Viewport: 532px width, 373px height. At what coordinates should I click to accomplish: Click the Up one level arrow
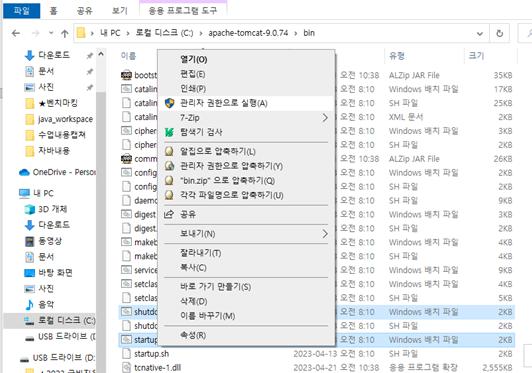(x=64, y=33)
